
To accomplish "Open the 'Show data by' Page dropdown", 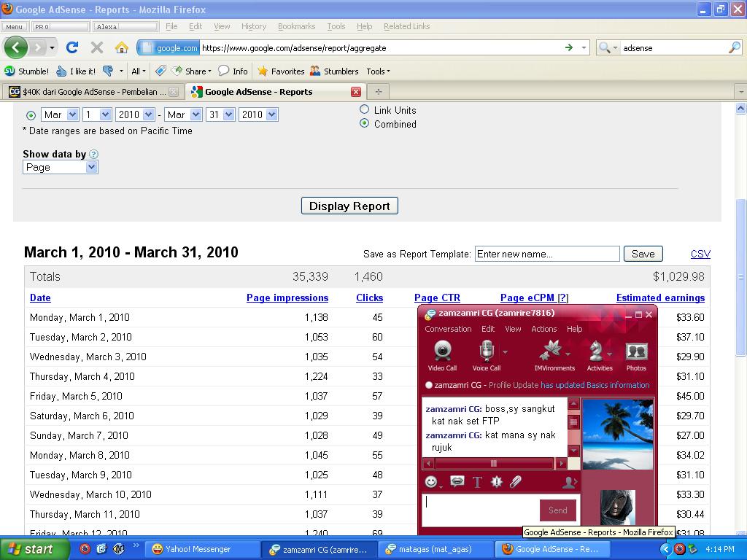I will 61,167.
